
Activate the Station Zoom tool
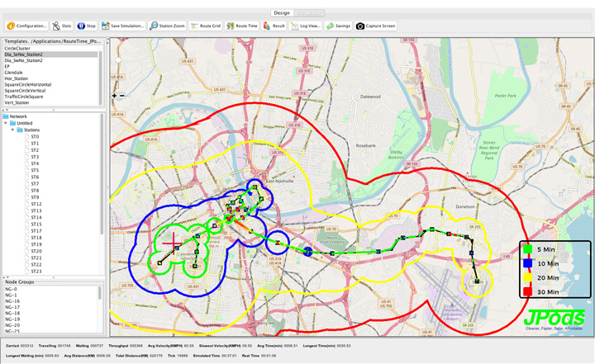click(168, 26)
